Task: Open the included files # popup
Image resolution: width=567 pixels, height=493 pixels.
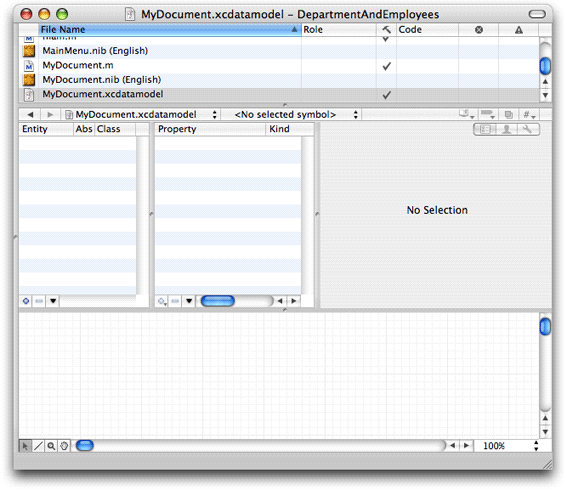Action: coord(529,115)
